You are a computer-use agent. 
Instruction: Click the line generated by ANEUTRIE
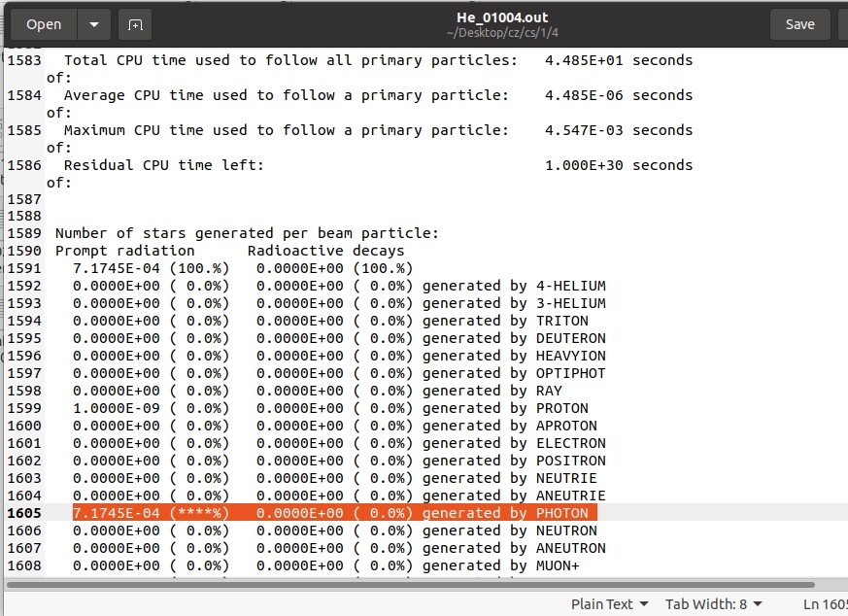339,496
